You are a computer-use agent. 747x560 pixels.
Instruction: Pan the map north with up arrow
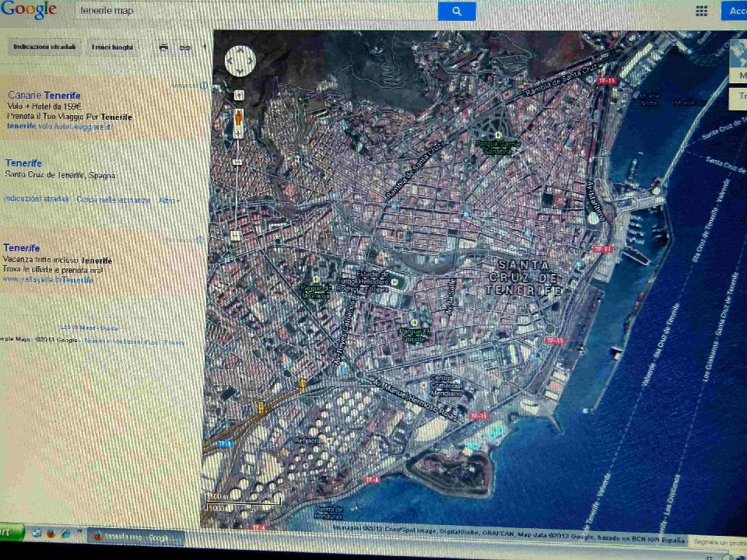tap(240, 50)
